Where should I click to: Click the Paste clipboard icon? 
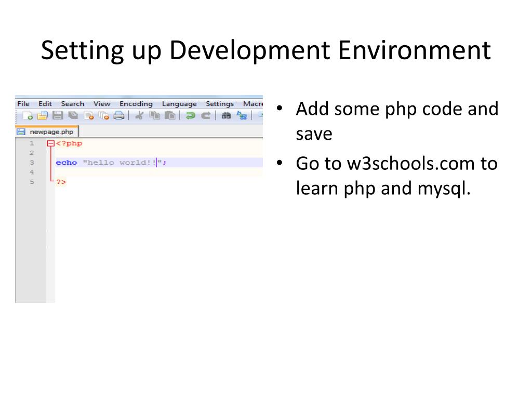[x=170, y=116]
